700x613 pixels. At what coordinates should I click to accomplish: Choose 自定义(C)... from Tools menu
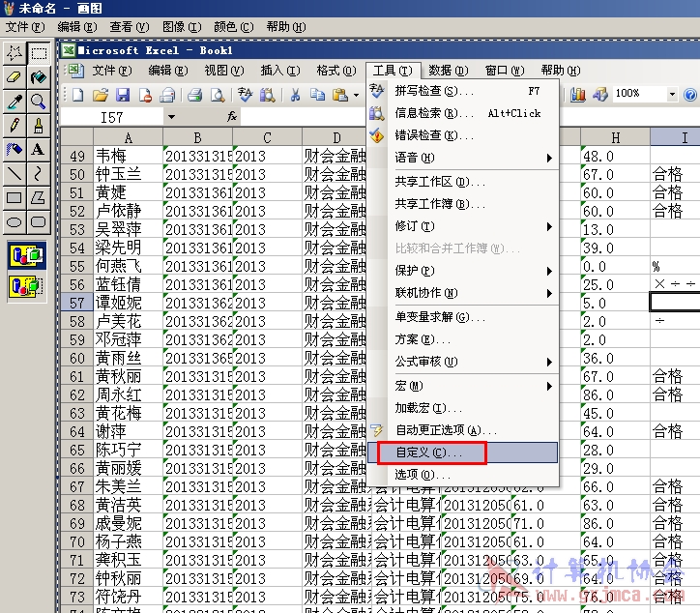coord(462,452)
